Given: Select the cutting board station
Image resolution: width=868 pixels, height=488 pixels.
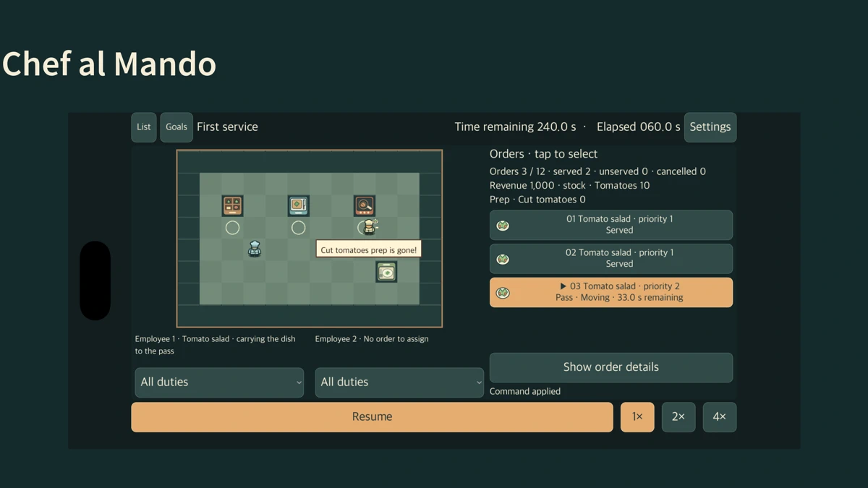Looking at the screenshot, I should coord(298,206).
